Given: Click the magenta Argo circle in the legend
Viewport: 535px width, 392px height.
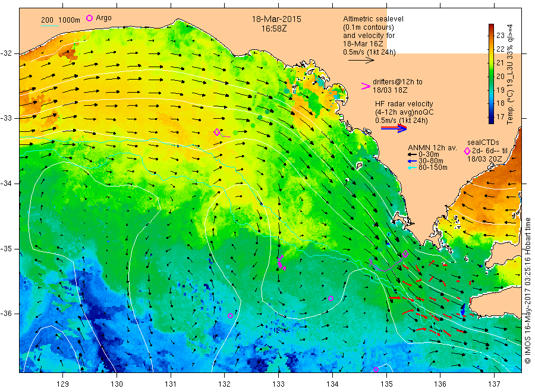Looking at the screenshot, I should pos(89,18).
